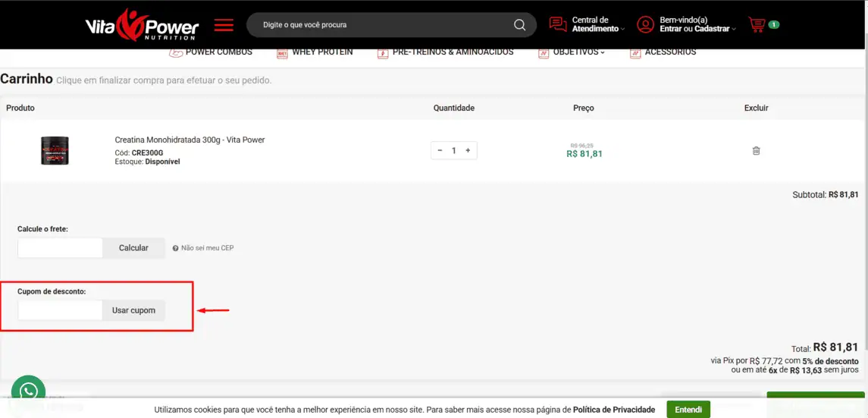Open the Whey Protein category

[x=322, y=52]
